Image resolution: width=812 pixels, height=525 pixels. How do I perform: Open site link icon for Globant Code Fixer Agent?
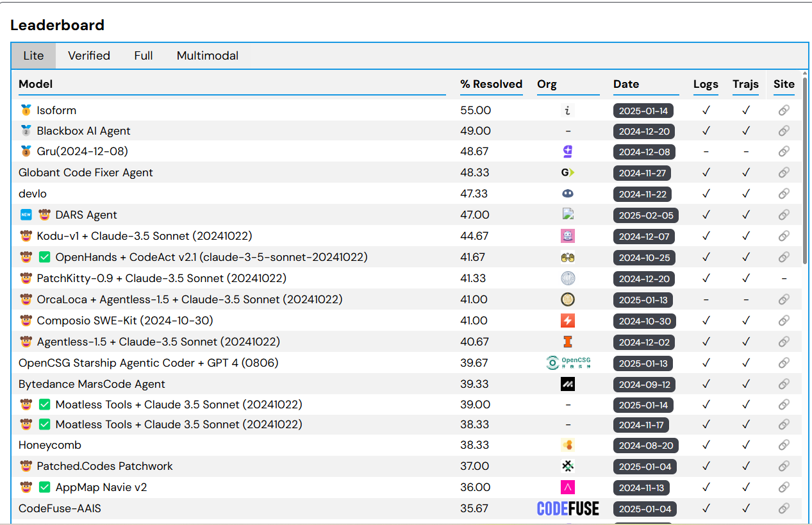(x=784, y=172)
